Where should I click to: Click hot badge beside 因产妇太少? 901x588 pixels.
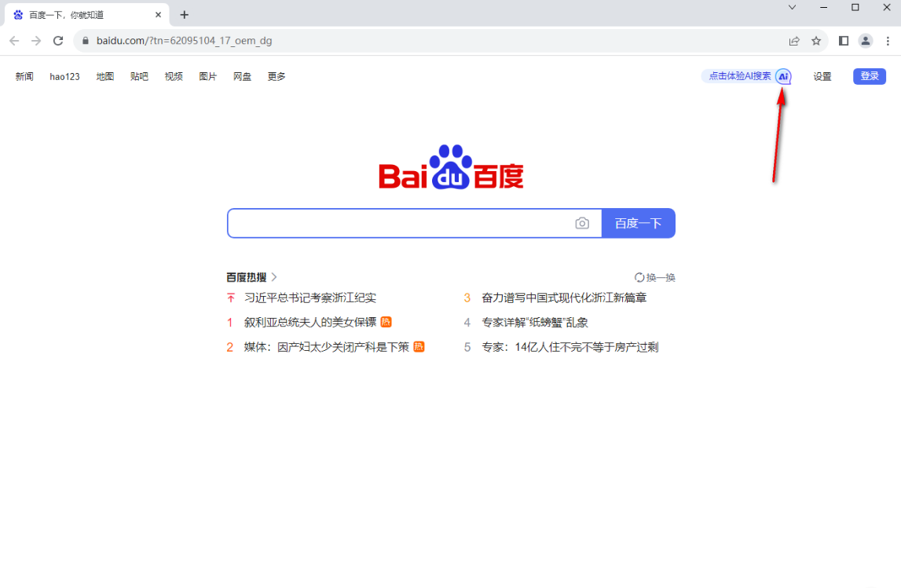419,347
